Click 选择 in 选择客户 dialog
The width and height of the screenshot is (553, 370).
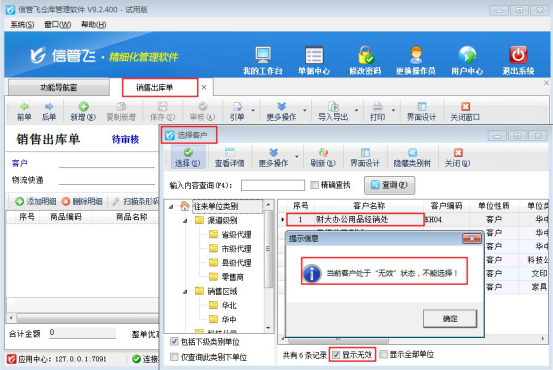pyautogui.click(x=188, y=158)
